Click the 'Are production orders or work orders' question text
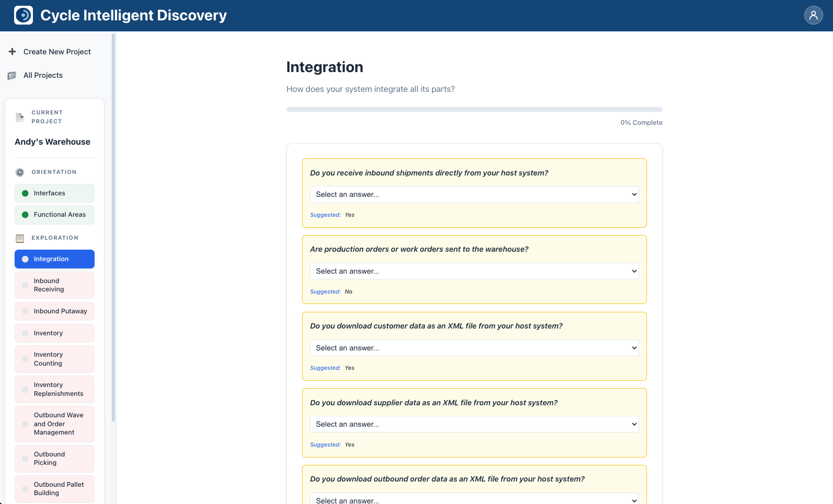 [419, 249]
